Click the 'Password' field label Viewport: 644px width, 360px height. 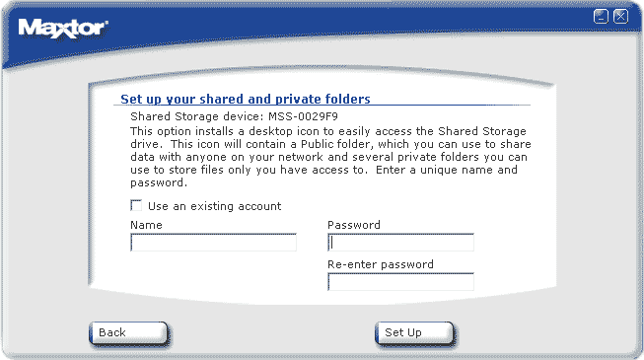coord(354,225)
